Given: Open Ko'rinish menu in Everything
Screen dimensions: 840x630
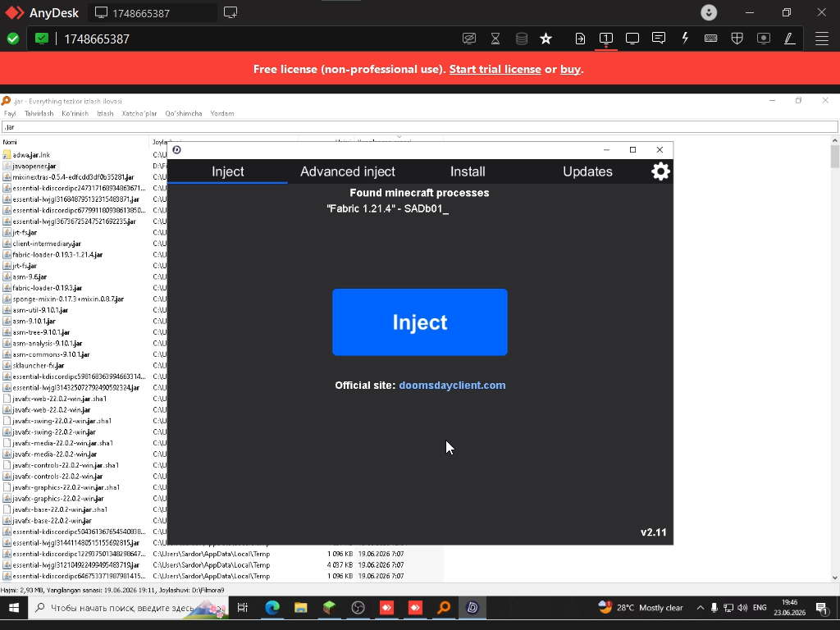Looking at the screenshot, I should coord(75,113).
